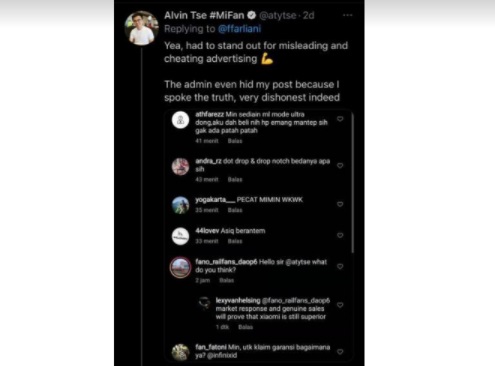Tap the heart next to the fan_fatoni comment
This screenshot has width=495, height=366.
[340, 352]
